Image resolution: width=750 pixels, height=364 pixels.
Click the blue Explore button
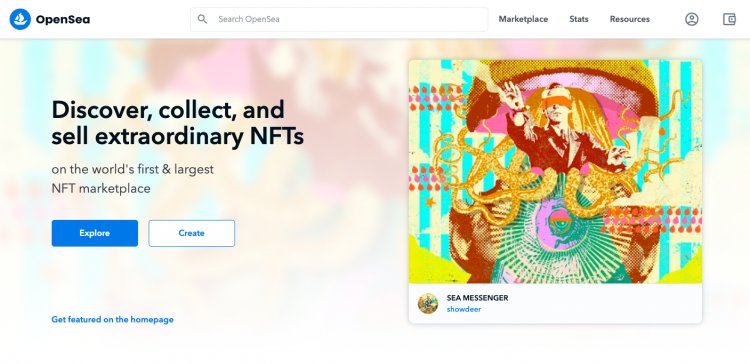click(x=95, y=233)
